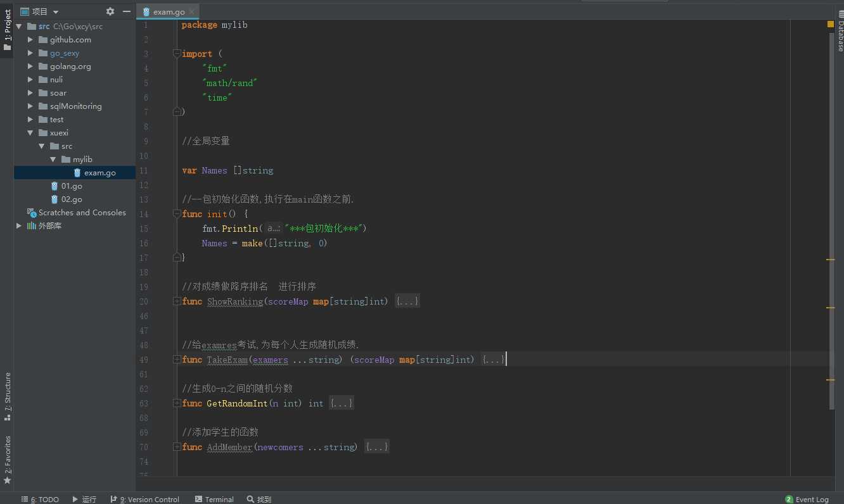
Task: Collapse func init fold marker
Action: pos(177,214)
